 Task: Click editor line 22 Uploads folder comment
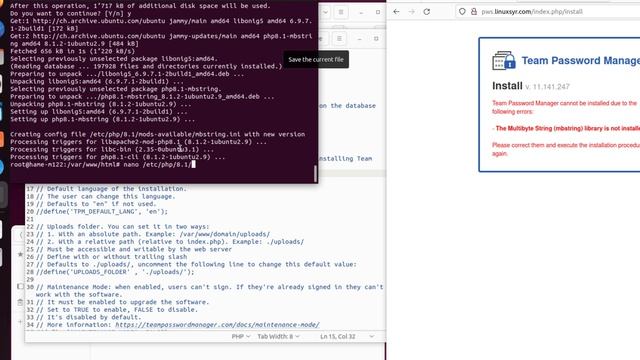click(x=122, y=227)
